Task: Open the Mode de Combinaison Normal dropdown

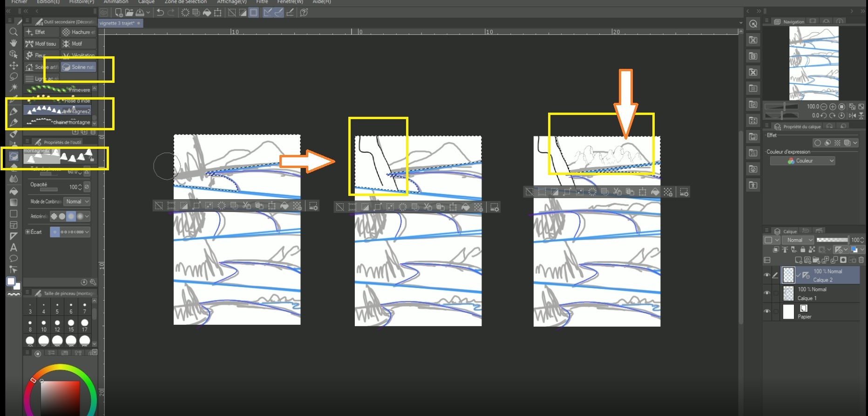Action: (x=77, y=201)
